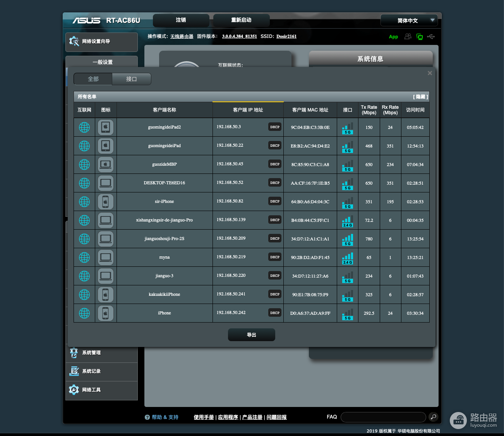Open firmware version 3.0.0.4.384_81351 link

240,36
